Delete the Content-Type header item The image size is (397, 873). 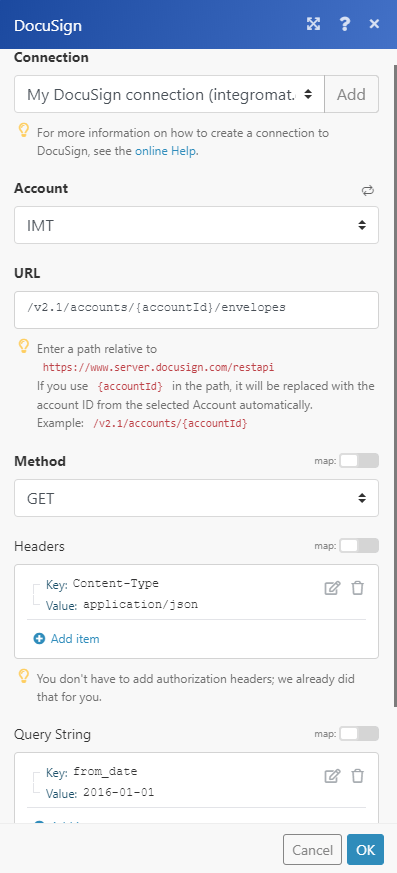357,588
